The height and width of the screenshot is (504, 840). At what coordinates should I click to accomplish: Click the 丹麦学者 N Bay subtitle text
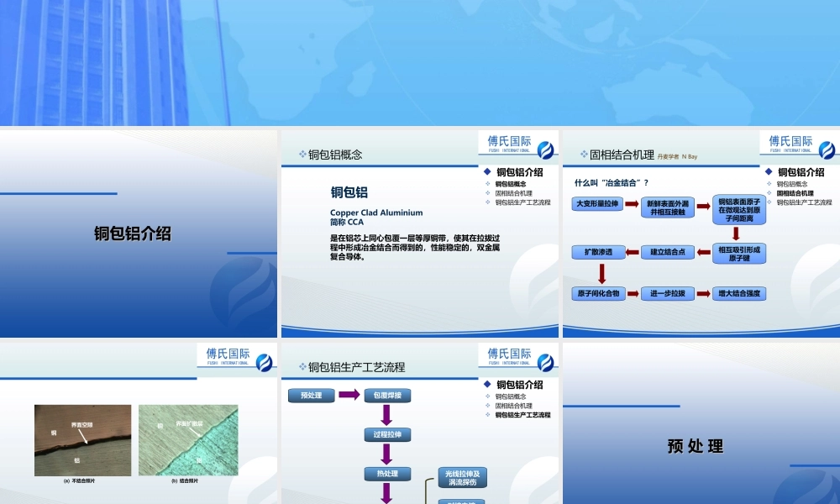677,157
